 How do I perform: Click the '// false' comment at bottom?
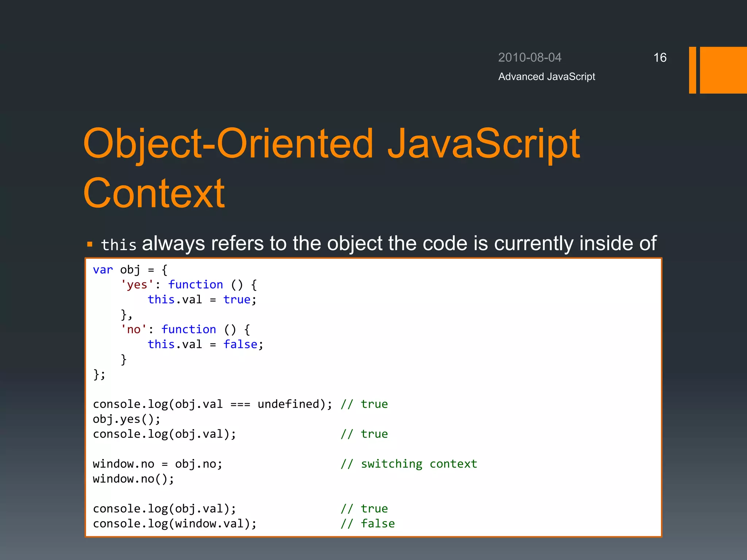368,524
